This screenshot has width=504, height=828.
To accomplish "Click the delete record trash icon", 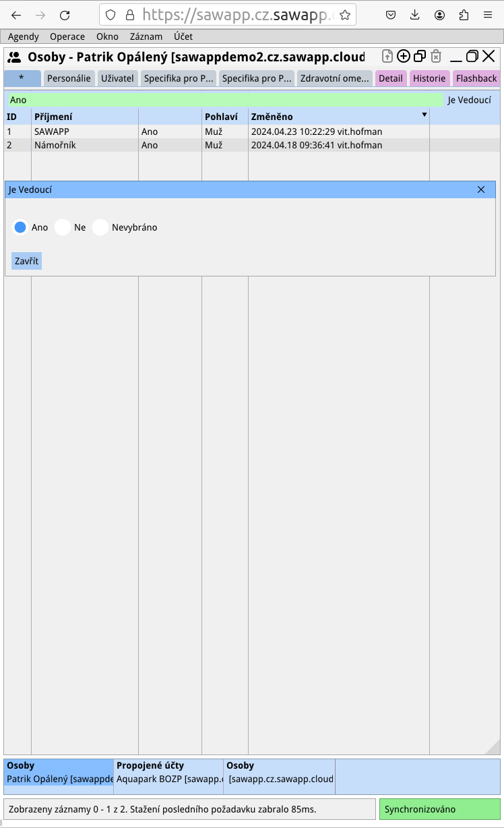I will [436, 57].
